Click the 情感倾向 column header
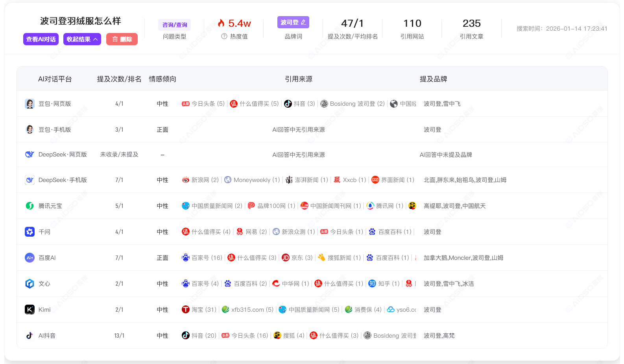The image size is (624, 364). [x=162, y=79]
